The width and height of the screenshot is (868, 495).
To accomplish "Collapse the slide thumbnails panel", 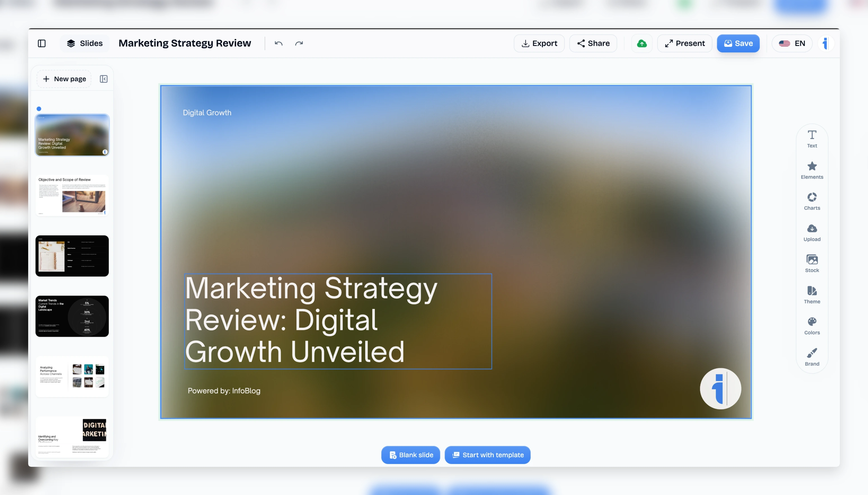I will click(104, 79).
